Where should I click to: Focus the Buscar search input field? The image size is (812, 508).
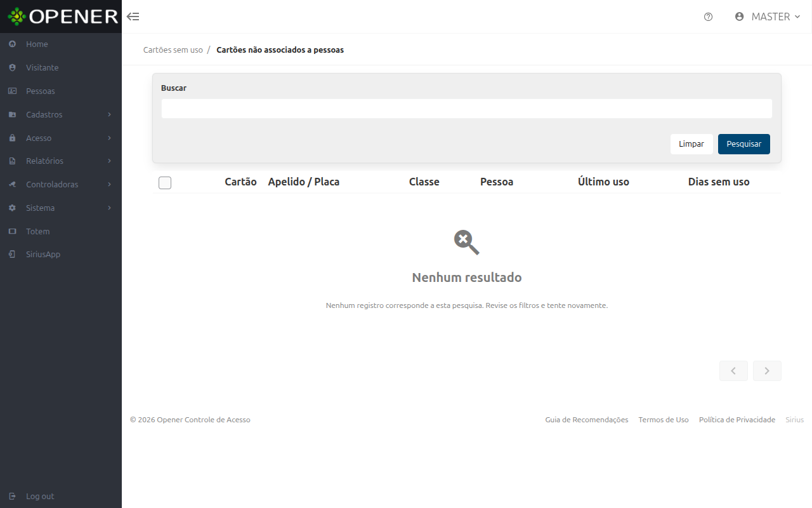[467, 109]
